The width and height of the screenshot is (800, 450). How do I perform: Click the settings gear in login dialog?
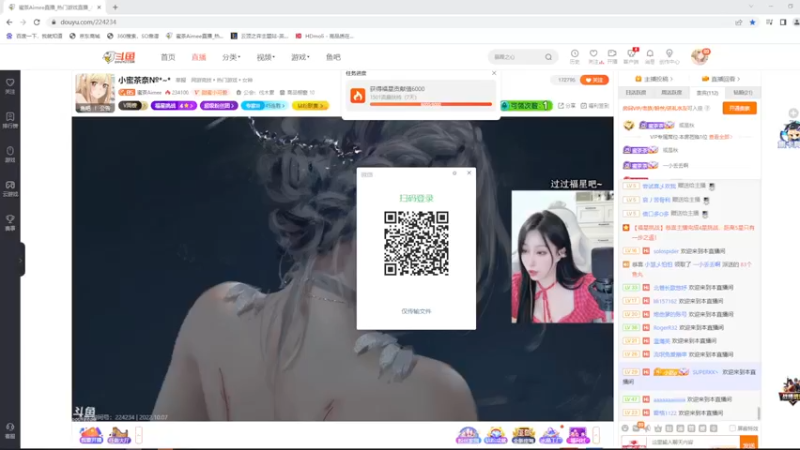455,173
